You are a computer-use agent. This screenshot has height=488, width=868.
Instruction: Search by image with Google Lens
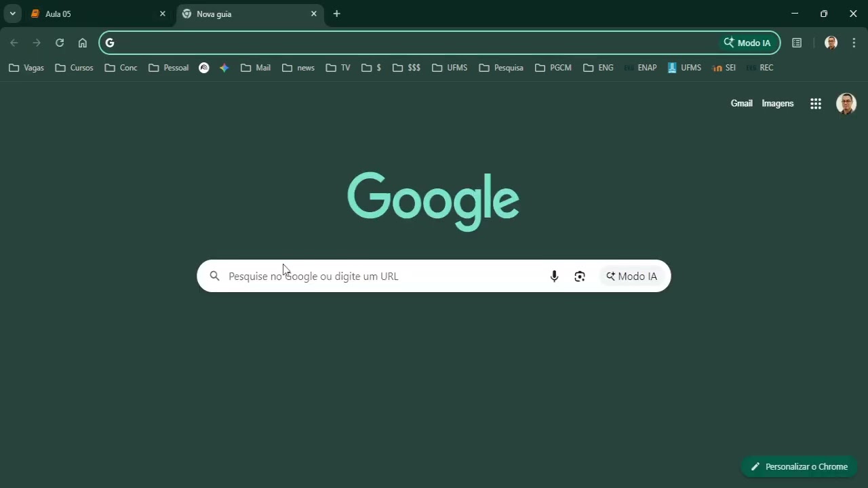click(x=580, y=276)
